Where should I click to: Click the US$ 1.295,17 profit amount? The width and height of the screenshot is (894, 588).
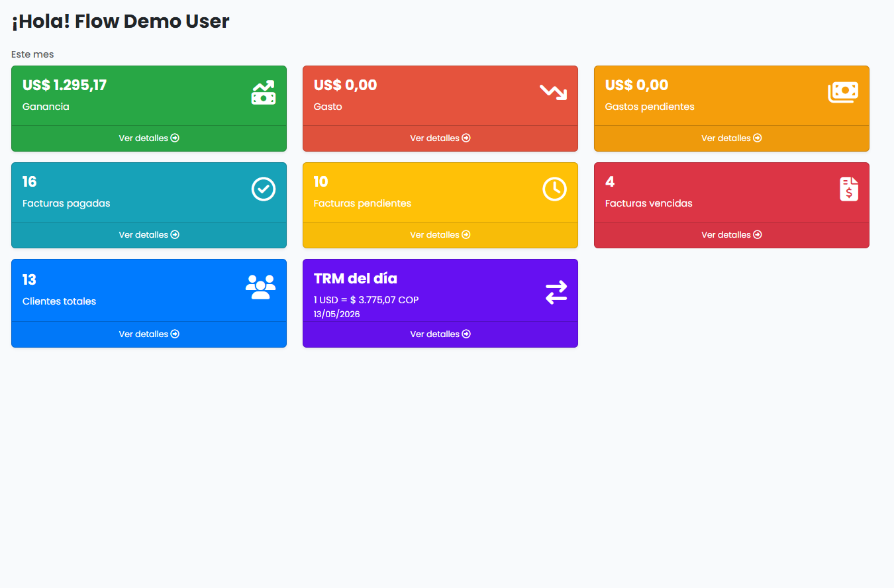tap(65, 85)
